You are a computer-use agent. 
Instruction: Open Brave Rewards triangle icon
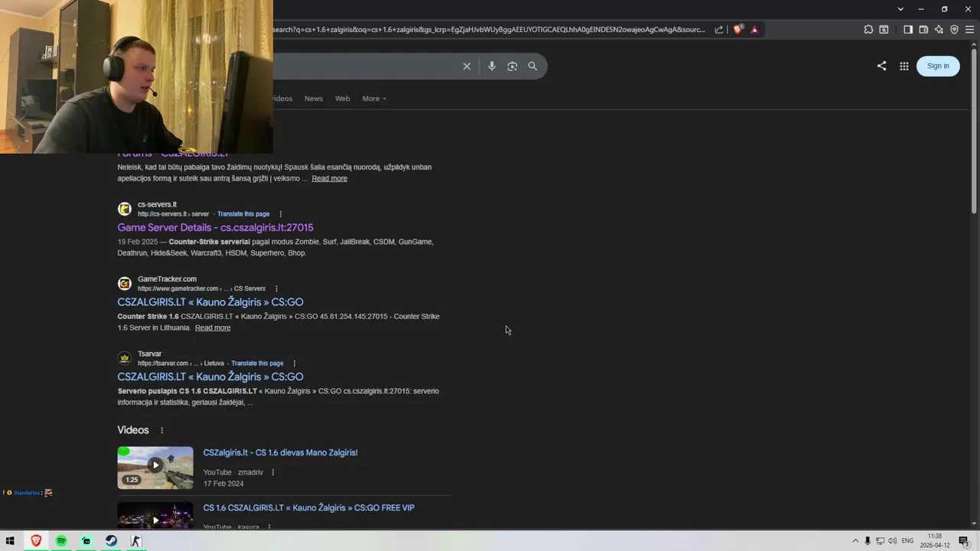point(754,30)
